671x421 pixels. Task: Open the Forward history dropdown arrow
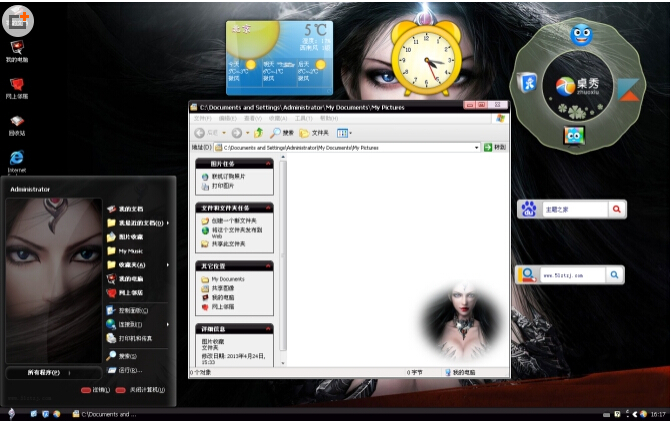pyautogui.click(x=248, y=133)
